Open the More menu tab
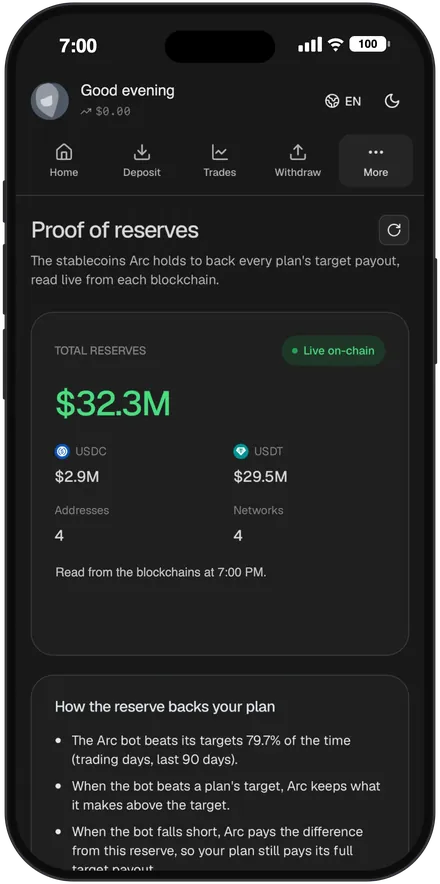 [x=376, y=161]
